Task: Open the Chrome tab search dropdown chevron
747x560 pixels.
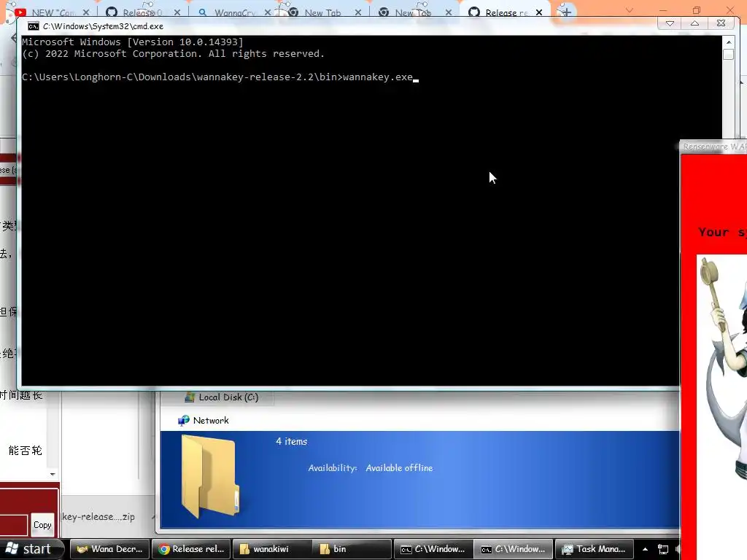Action: point(630,10)
